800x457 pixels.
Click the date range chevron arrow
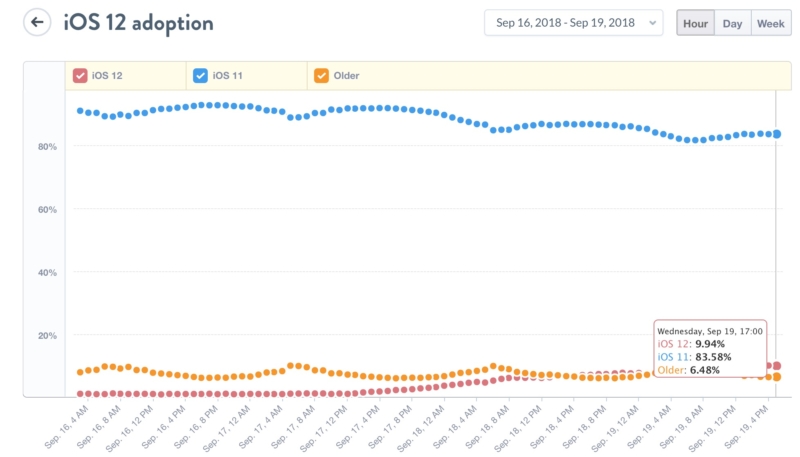click(653, 23)
